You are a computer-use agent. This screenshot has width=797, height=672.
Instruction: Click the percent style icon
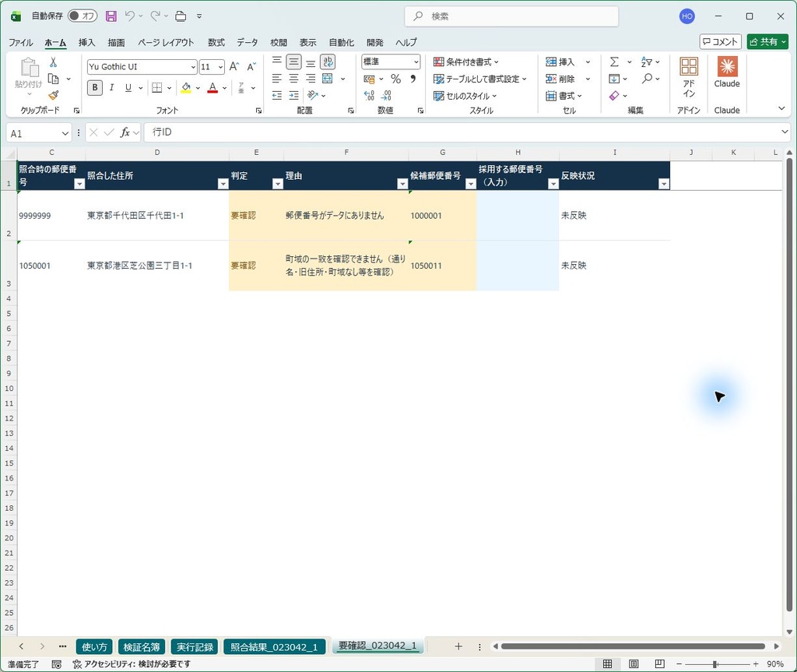pos(395,79)
